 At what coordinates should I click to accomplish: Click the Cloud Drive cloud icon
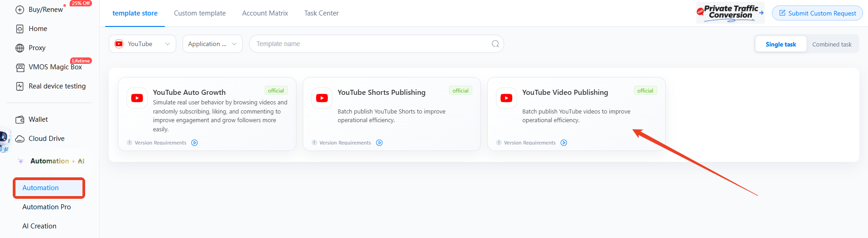(x=20, y=139)
